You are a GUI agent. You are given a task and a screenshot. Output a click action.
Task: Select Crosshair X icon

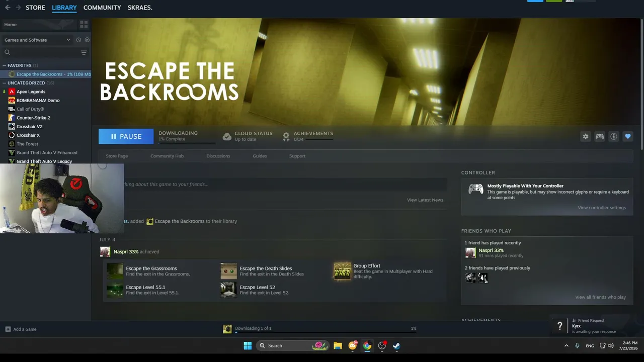coord(12,135)
